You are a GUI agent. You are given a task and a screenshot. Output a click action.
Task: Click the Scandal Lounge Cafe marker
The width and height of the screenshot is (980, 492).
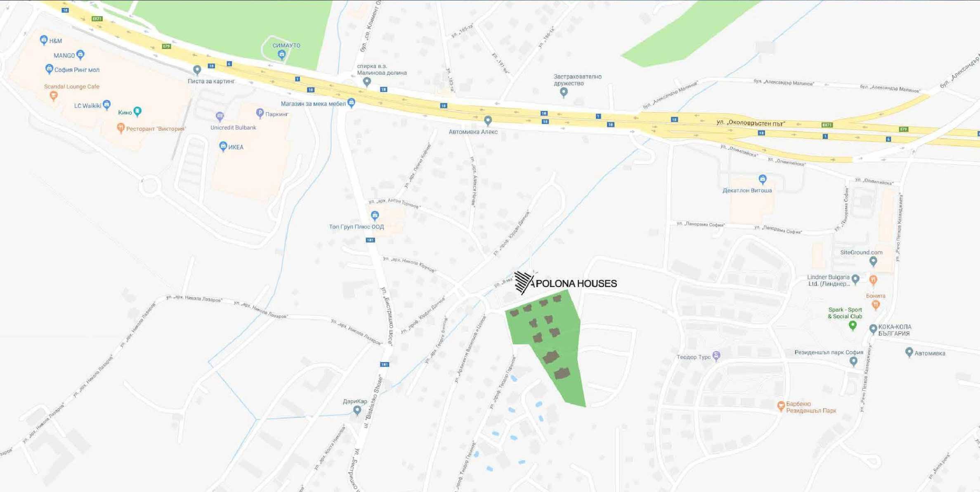click(53, 96)
